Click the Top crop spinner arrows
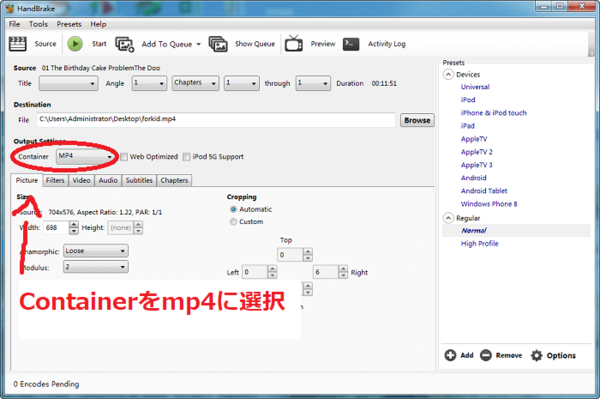Viewport: 600px width, 399px height. [x=308, y=255]
